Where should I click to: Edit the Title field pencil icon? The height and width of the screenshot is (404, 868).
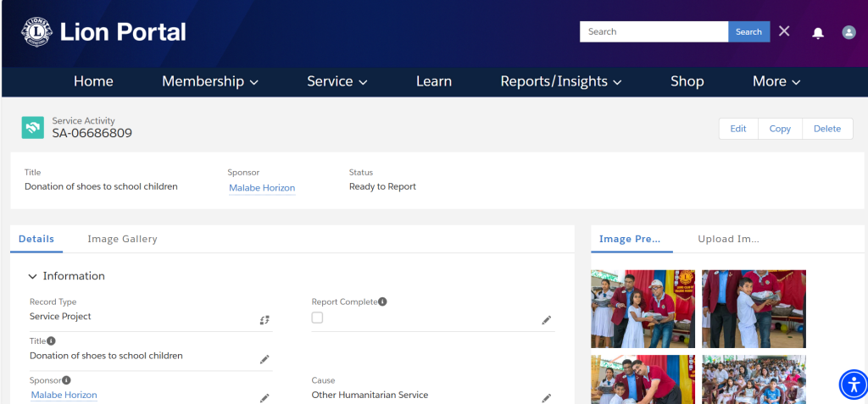tap(264, 360)
